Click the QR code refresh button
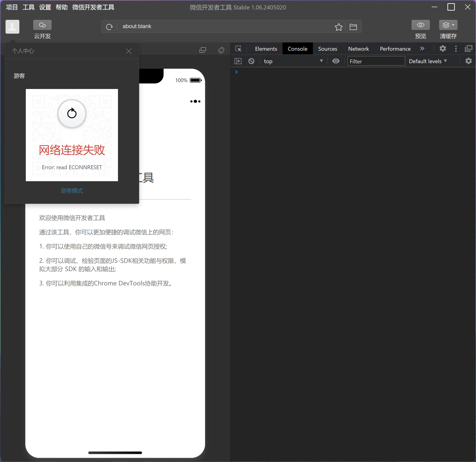Screen dimensions: 476x462 (72, 113)
